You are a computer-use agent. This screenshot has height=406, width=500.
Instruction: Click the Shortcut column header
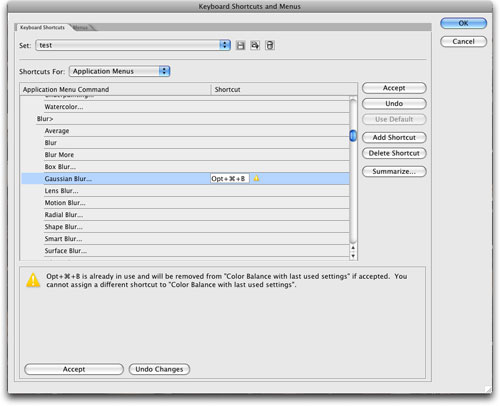pyautogui.click(x=284, y=89)
